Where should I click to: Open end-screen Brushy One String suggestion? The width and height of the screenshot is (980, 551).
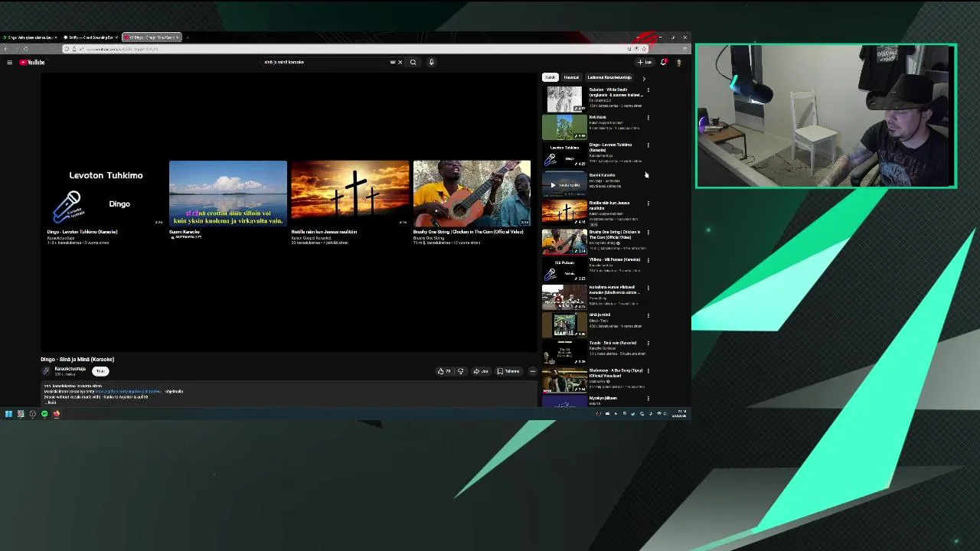click(x=472, y=194)
